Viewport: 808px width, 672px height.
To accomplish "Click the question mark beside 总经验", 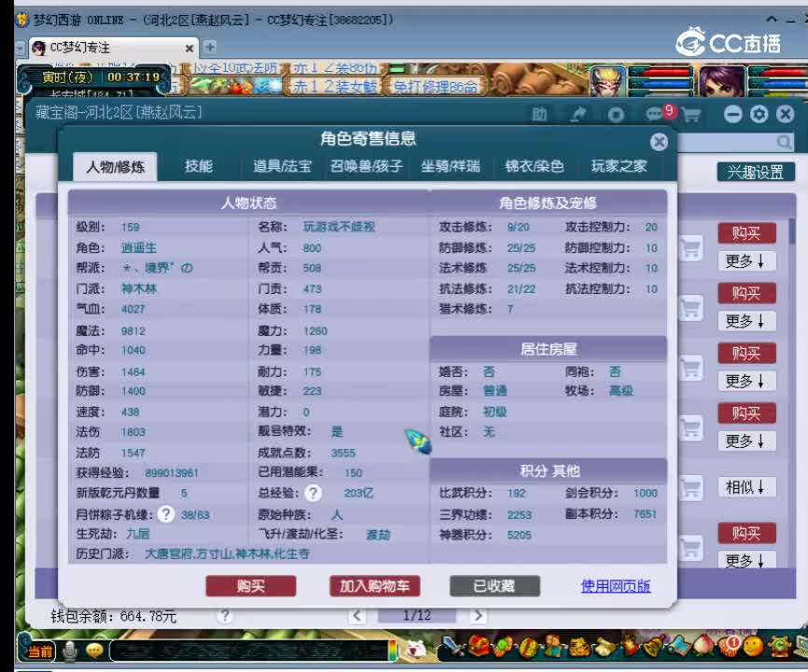I will coord(313,493).
